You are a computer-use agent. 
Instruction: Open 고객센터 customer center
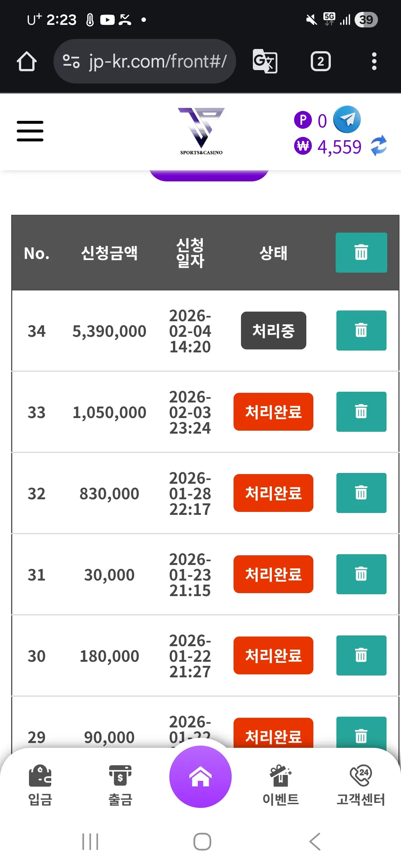[x=361, y=785]
